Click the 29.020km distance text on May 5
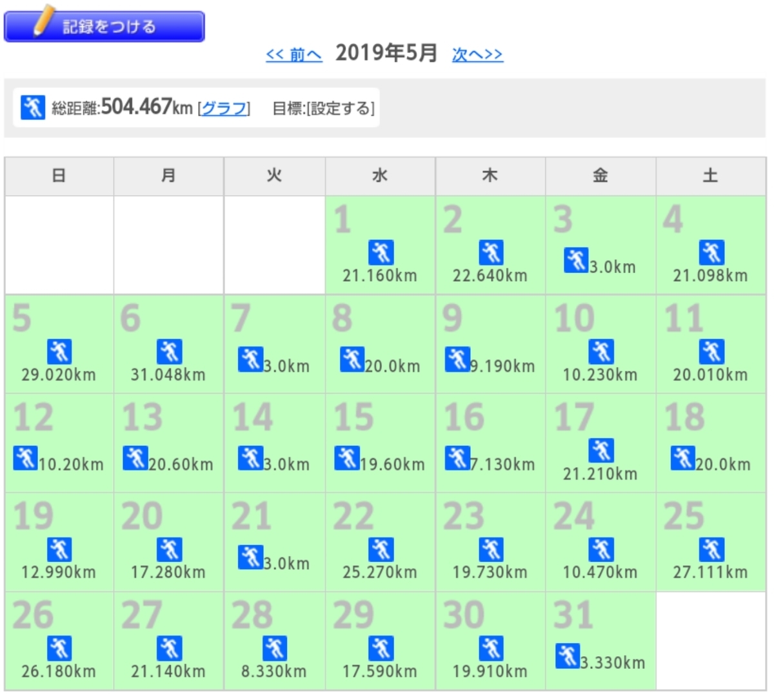This screenshot has height=700, width=774. (59, 374)
